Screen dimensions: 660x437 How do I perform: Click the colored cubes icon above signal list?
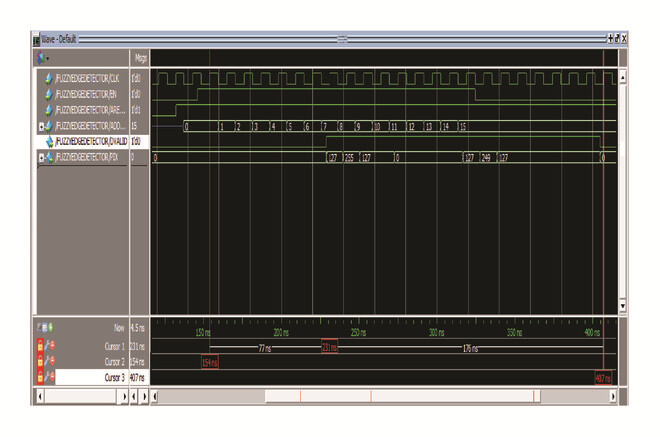point(40,57)
